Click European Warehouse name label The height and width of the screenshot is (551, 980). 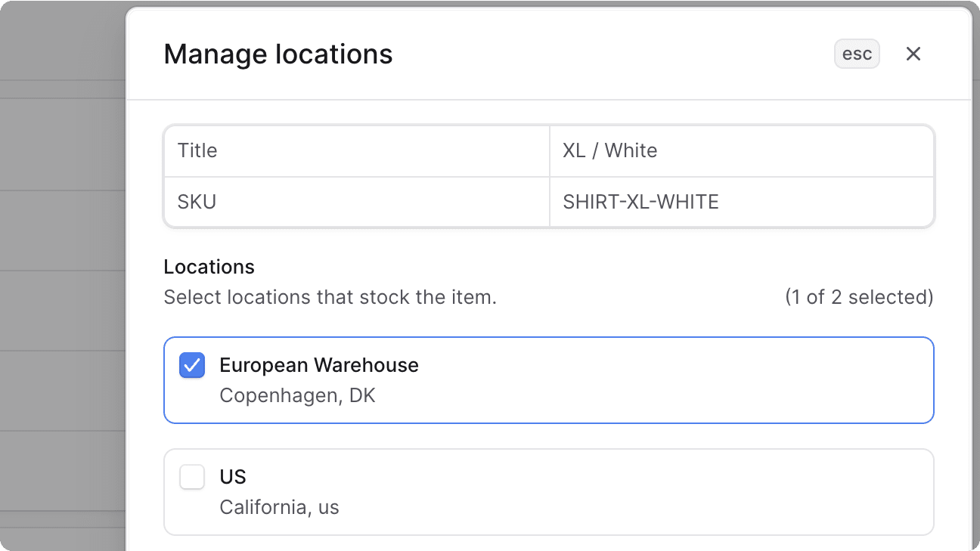click(319, 365)
